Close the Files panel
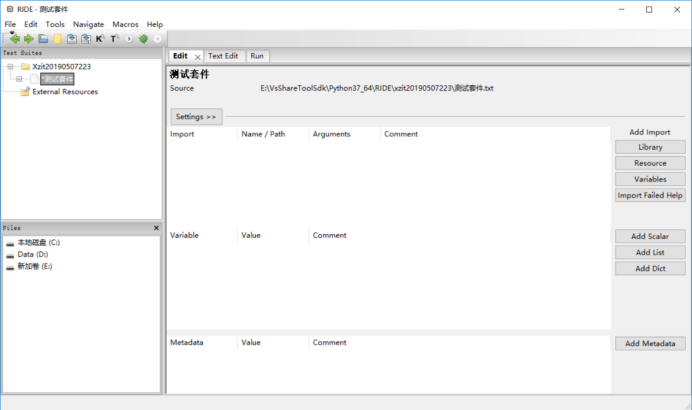This screenshot has width=692, height=410. 156,228
